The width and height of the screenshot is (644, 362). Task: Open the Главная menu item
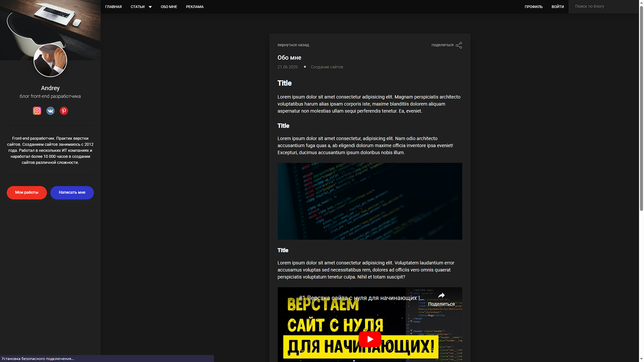coord(113,7)
